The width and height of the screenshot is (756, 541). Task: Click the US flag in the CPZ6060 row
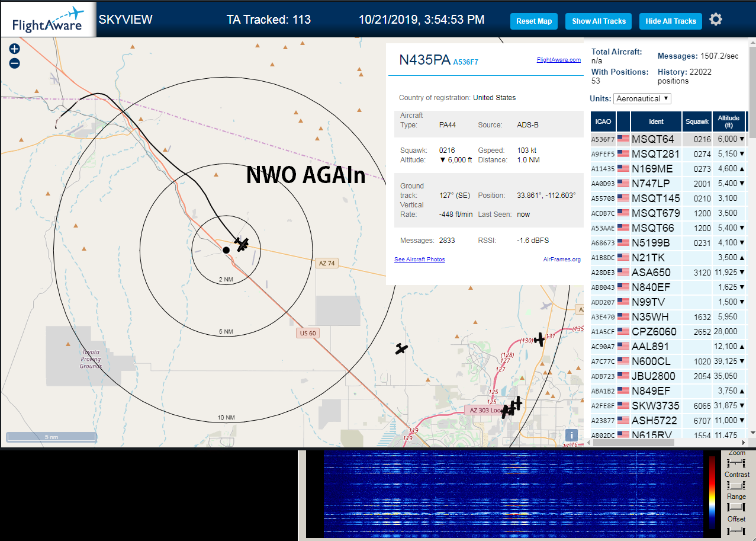[623, 331]
